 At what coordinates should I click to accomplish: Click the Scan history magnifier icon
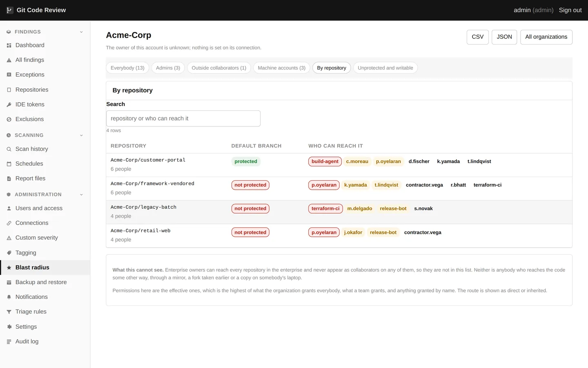[x=9, y=149]
